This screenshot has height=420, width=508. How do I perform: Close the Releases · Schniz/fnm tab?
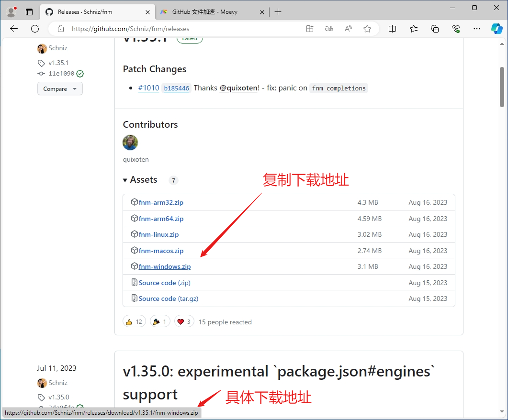[147, 12]
